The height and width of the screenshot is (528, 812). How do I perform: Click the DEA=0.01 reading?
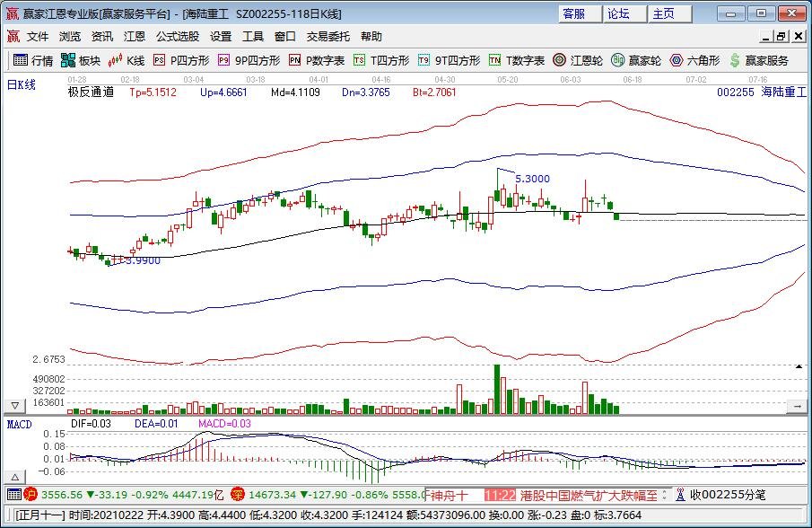156,424
